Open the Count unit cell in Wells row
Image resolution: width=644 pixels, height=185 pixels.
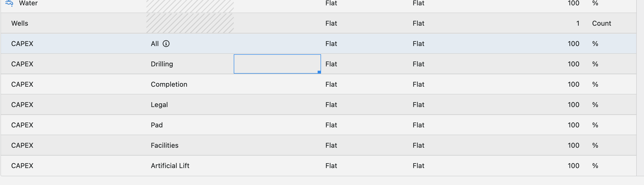pyautogui.click(x=601, y=23)
